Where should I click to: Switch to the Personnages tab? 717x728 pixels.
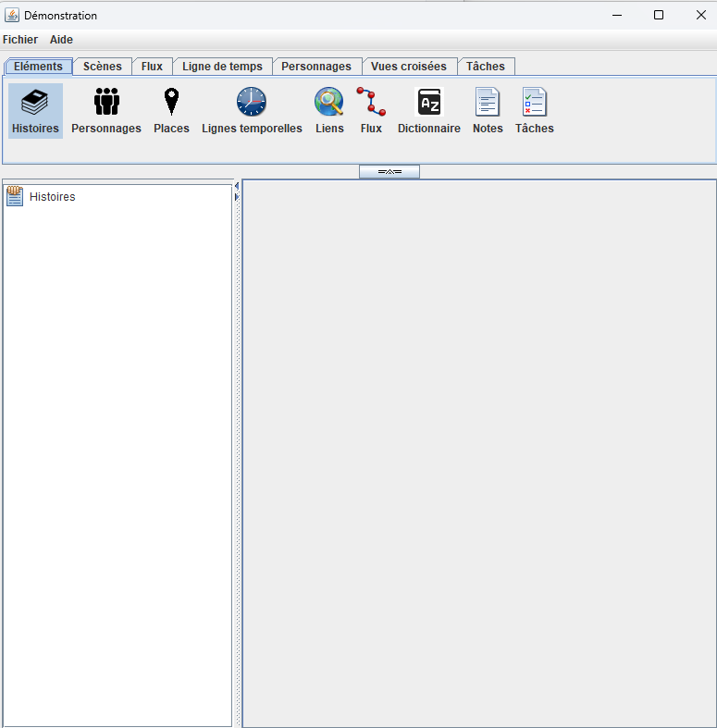(x=316, y=67)
